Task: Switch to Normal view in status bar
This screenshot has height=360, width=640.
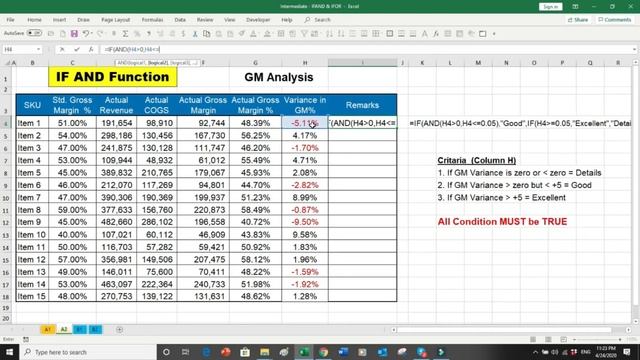Action: pos(533,339)
